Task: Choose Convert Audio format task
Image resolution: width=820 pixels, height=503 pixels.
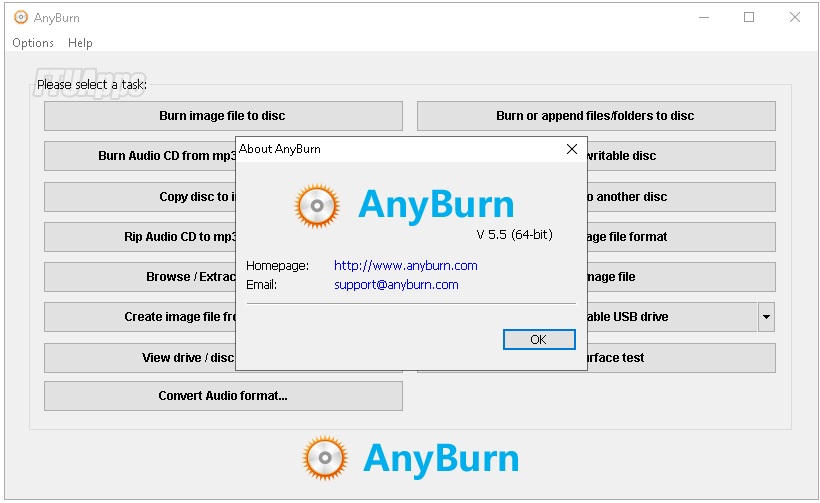Action: [x=223, y=396]
